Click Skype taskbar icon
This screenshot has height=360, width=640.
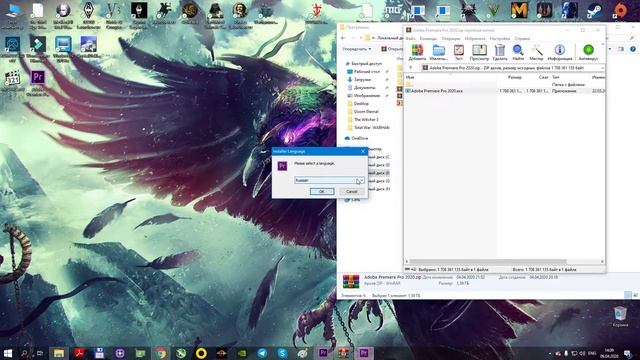click(282, 353)
